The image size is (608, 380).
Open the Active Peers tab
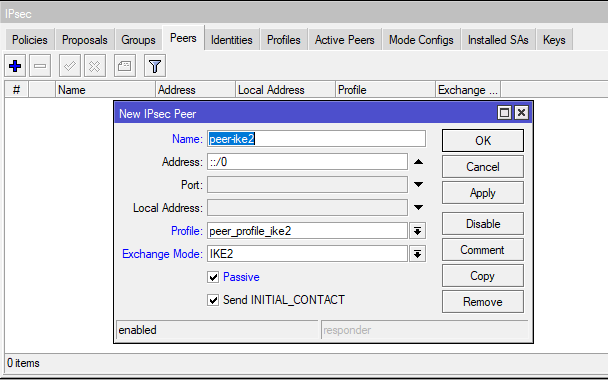[x=344, y=40]
